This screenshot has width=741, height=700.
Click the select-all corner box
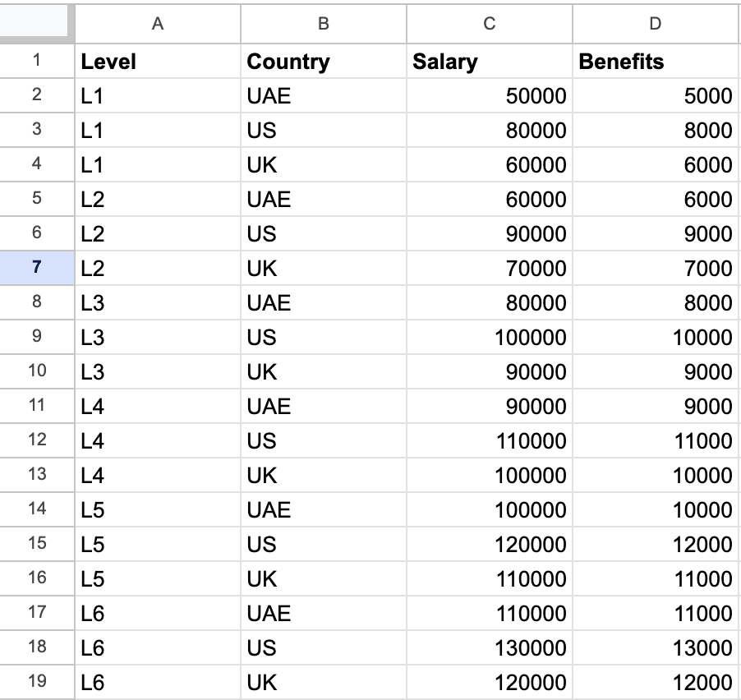[37, 23]
